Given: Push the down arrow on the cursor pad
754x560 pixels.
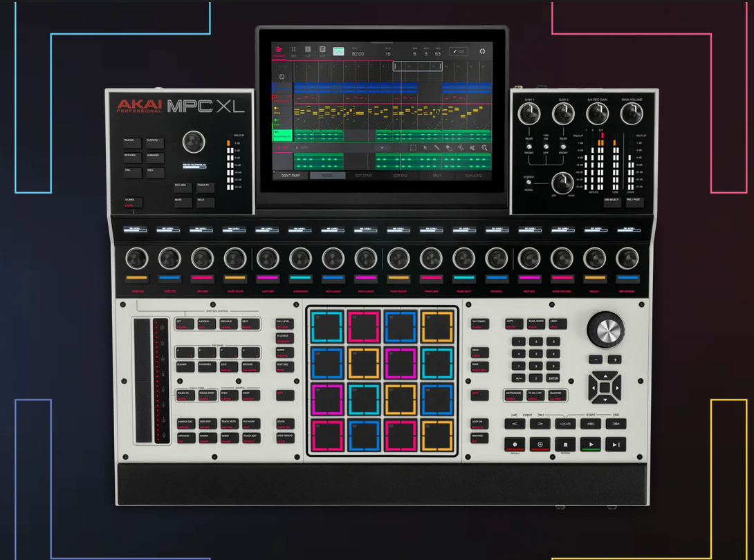Looking at the screenshot, I should [605, 400].
